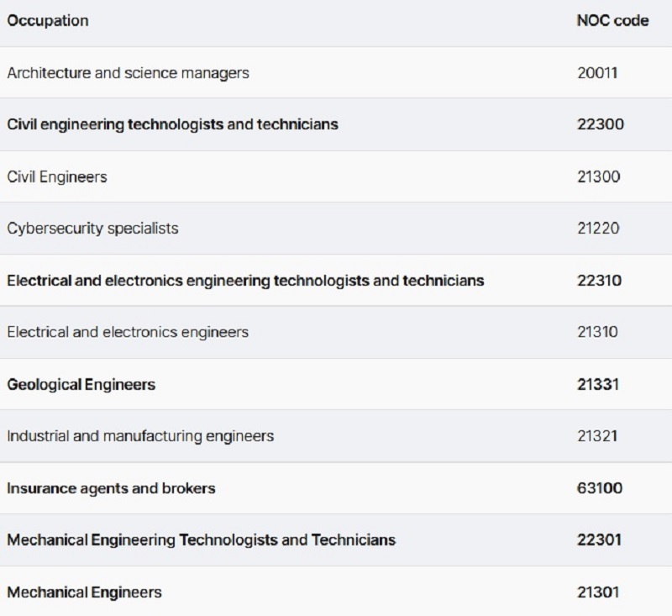The image size is (672, 616).
Task: Select Architecture and science managers row
Action: pyautogui.click(x=128, y=73)
